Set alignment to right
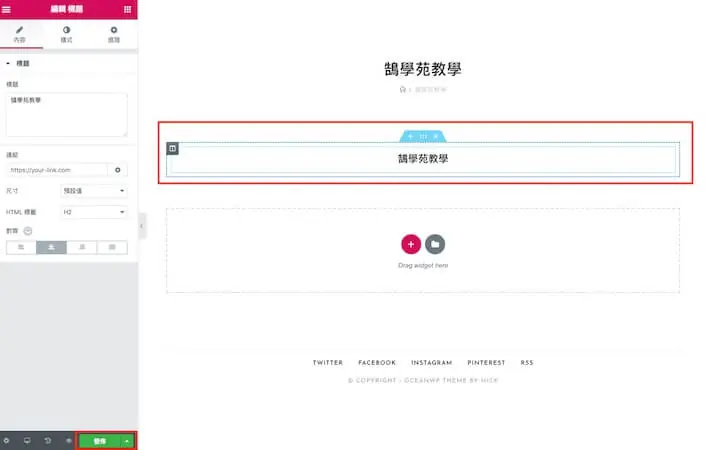The height and width of the screenshot is (450, 705). pyautogui.click(x=82, y=247)
